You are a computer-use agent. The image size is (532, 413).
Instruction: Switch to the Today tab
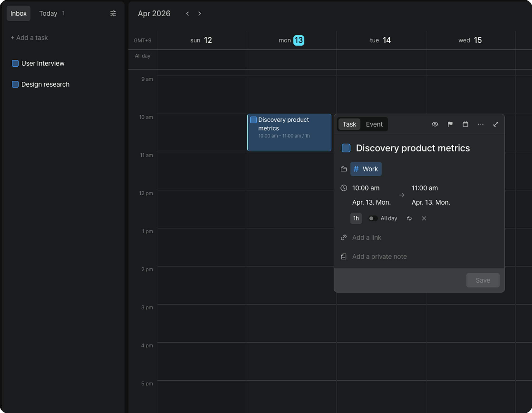tap(48, 13)
